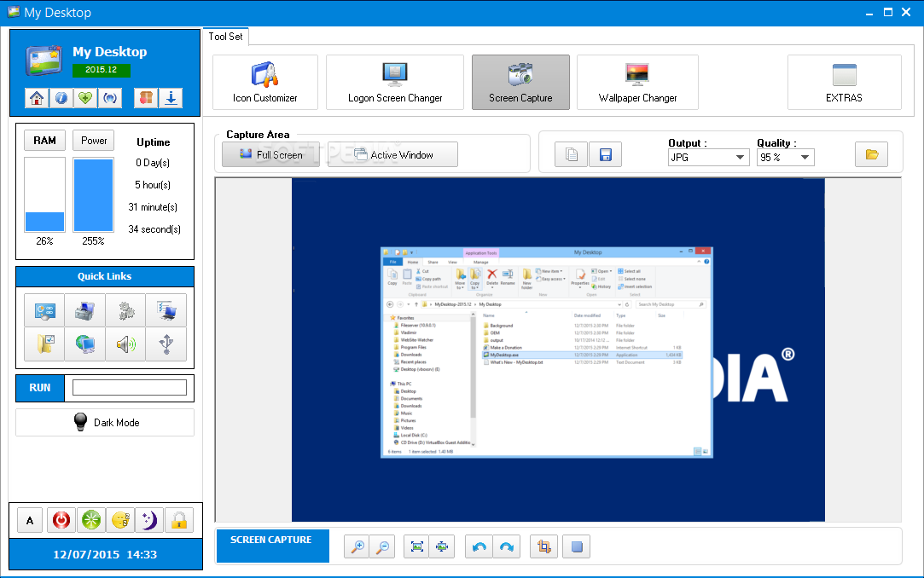Click the 'A' button in power row

pos(30,520)
